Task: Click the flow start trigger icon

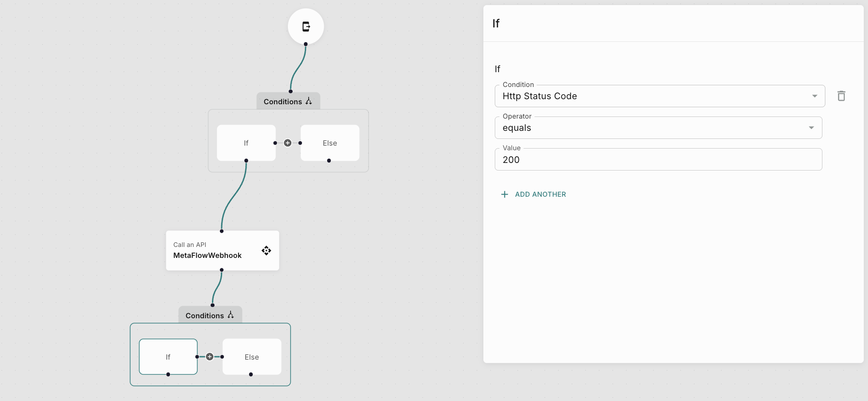Action: pyautogui.click(x=306, y=27)
